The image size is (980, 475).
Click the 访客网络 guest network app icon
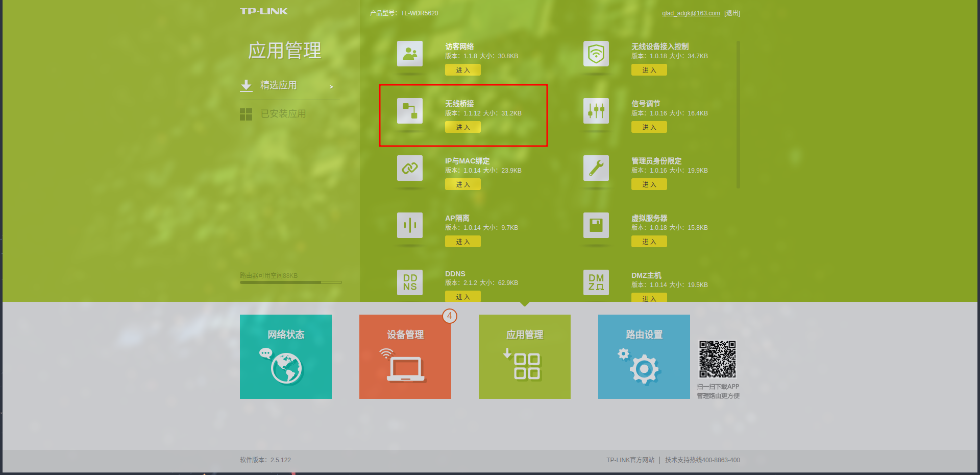click(410, 54)
